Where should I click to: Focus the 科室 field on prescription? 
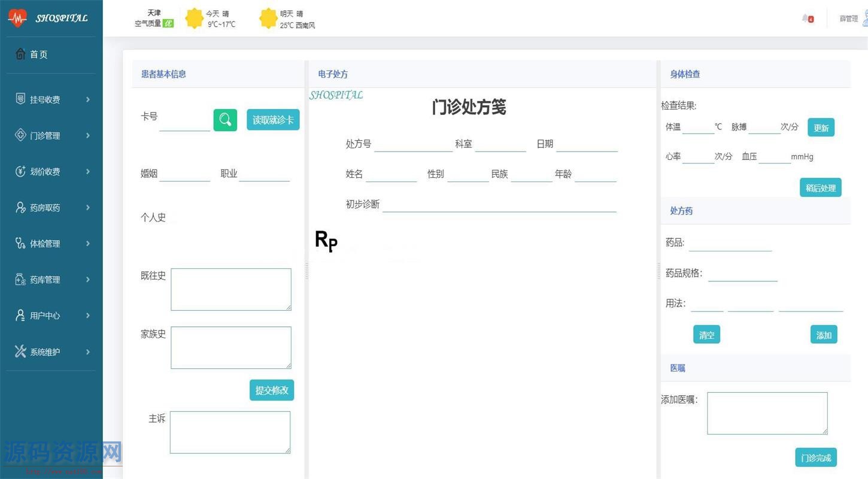(x=500, y=144)
